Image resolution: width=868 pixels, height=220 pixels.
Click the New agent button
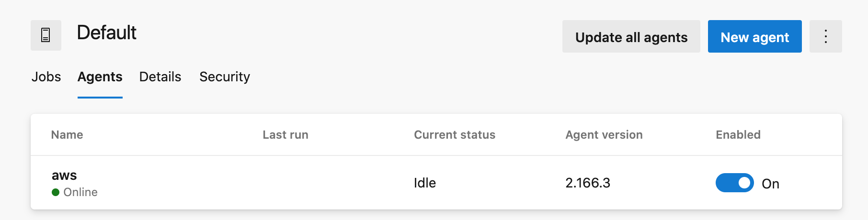(x=754, y=37)
